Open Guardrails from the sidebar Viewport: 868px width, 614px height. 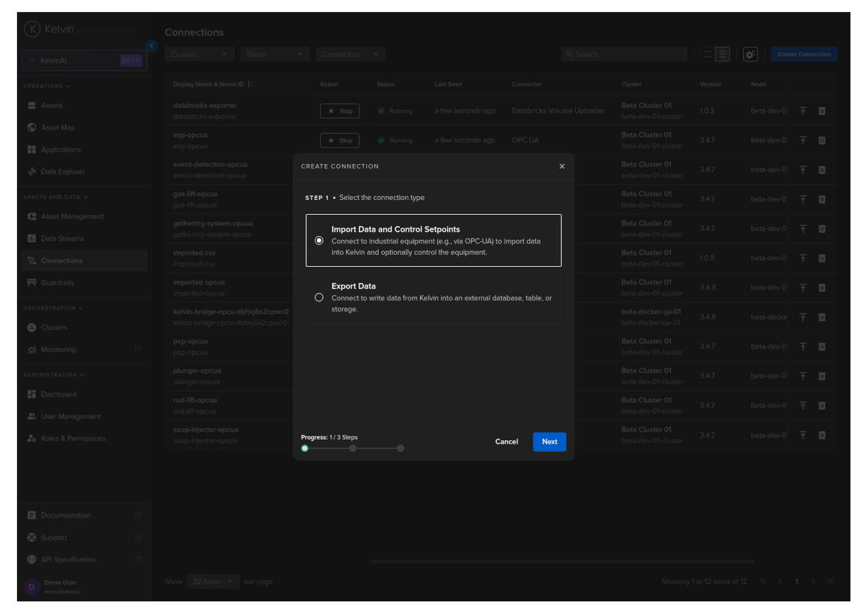pyautogui.click(x=58, y=283)
